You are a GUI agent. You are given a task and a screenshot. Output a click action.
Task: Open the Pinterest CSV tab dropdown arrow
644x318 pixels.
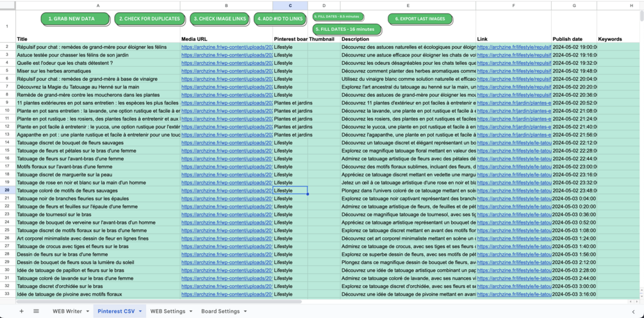pyautogui.click(x=140, y=312)
